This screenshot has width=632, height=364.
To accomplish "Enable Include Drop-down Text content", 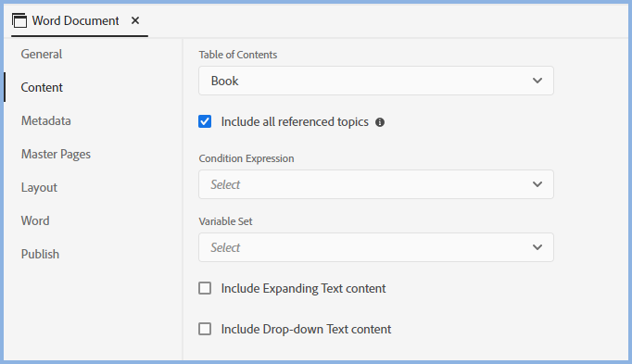I will click(205, 329).
